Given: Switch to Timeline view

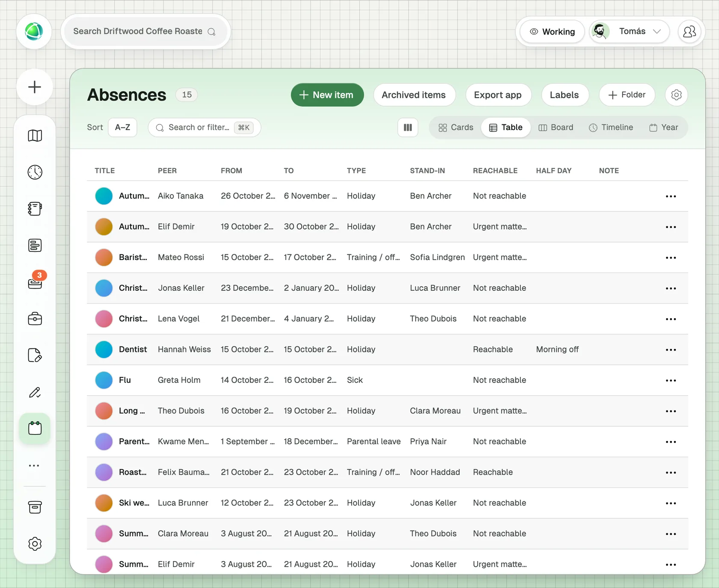Looking at the screenshot, I should click(x=611, y=127).
